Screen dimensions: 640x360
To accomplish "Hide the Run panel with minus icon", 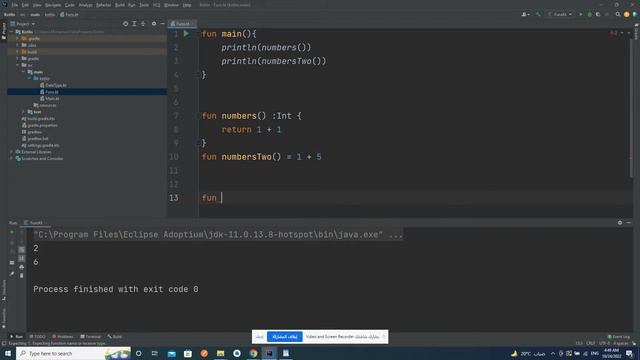I will coord(629,223).
